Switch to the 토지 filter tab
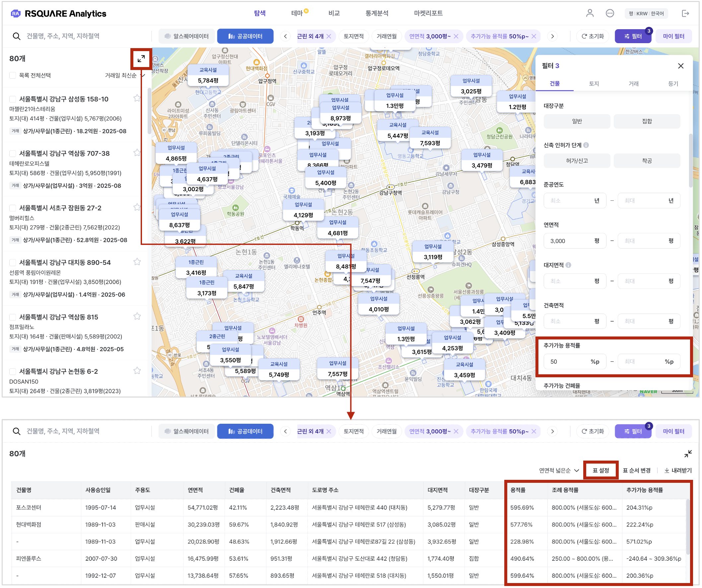The width and height of the screenshot is (702, 588). pos(595,84)
